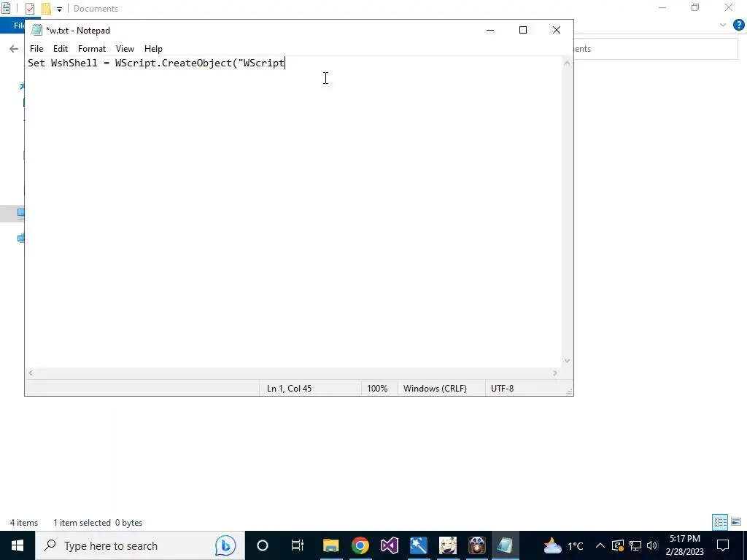Open Cortana circle icon on taskbar

[263, 545]
